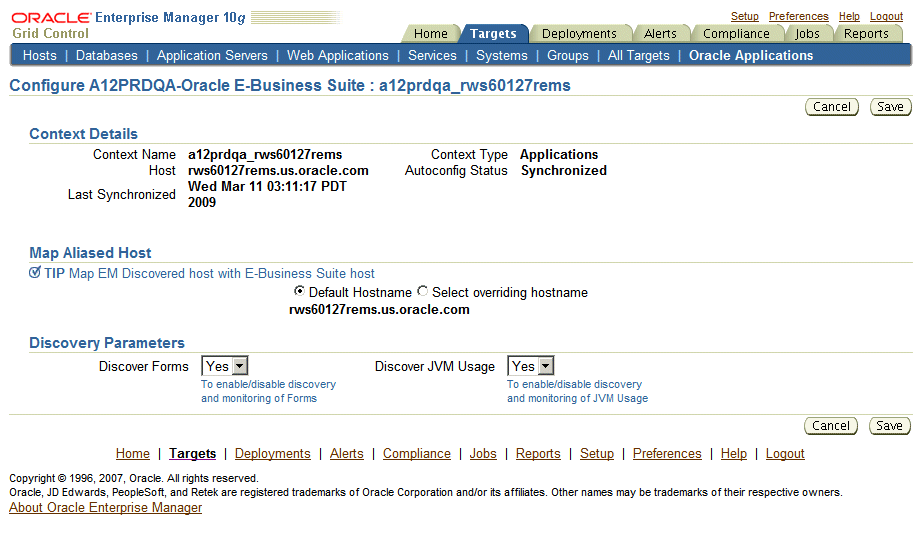
Task: Click the JVM Usage discovery hint text
Action: click(x=577, y=391)
